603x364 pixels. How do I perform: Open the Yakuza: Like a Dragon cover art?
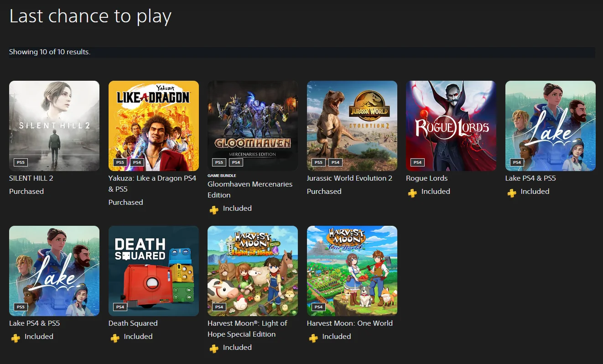click(154, 126)
